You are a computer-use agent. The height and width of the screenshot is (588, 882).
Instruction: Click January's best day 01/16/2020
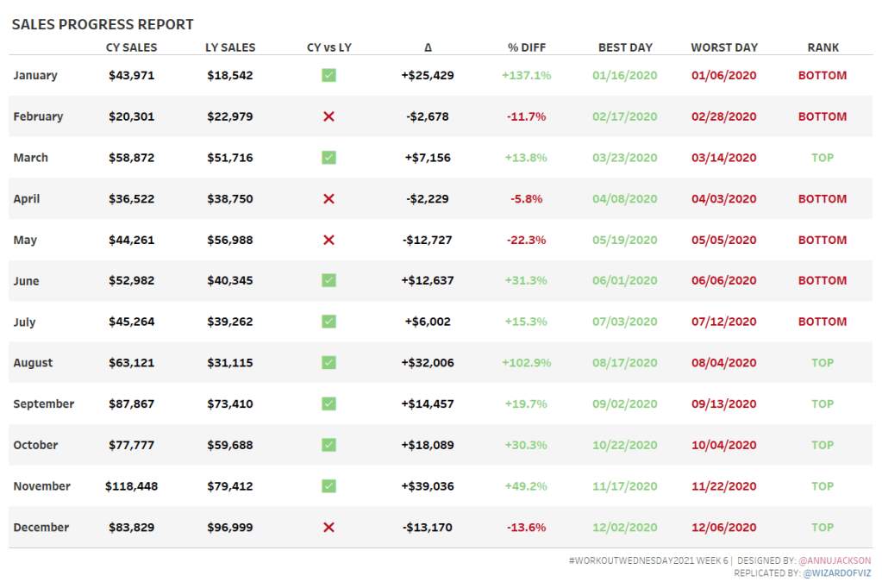625,76
